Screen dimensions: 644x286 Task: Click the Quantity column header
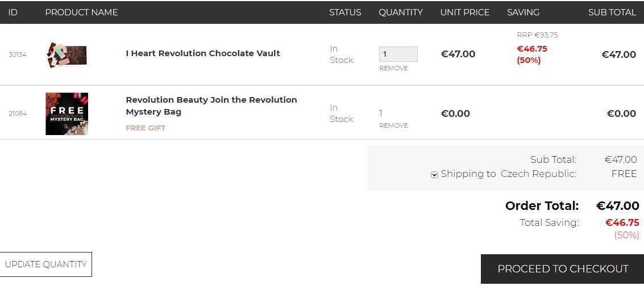coord(401,12)
